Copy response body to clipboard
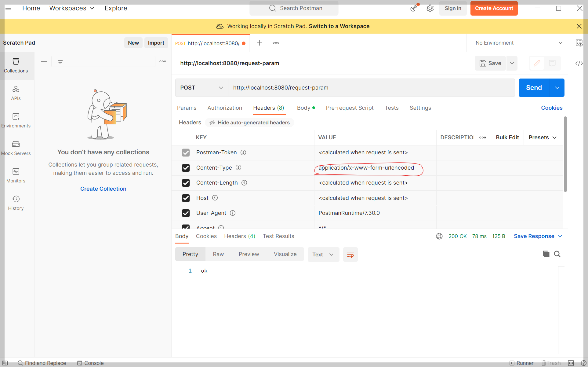Image resolution: width=588 pixels, height=367 pixels. [546, 254]
